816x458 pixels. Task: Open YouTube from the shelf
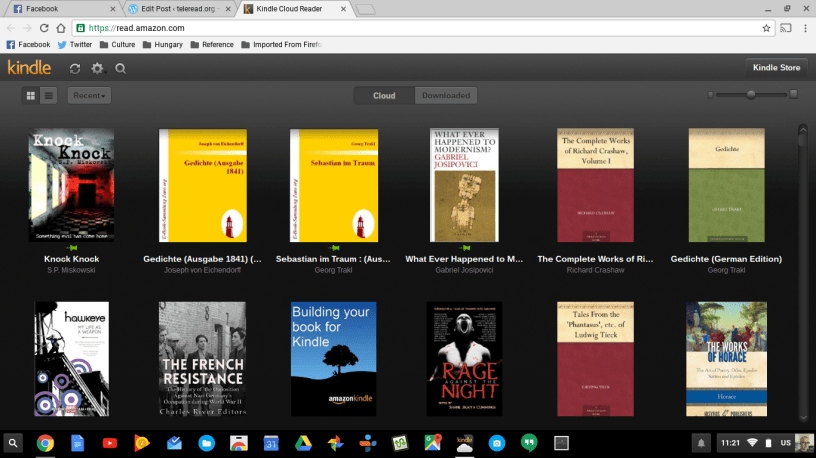[x=110, y=442]
